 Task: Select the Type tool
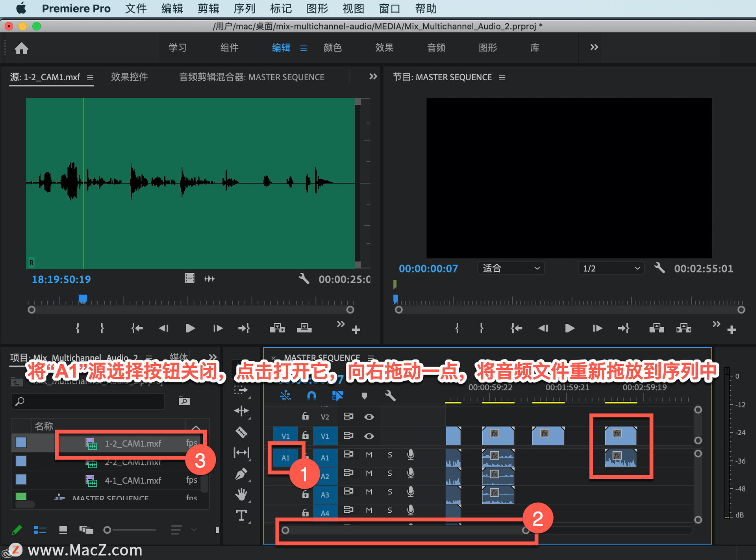click(241, 515)
